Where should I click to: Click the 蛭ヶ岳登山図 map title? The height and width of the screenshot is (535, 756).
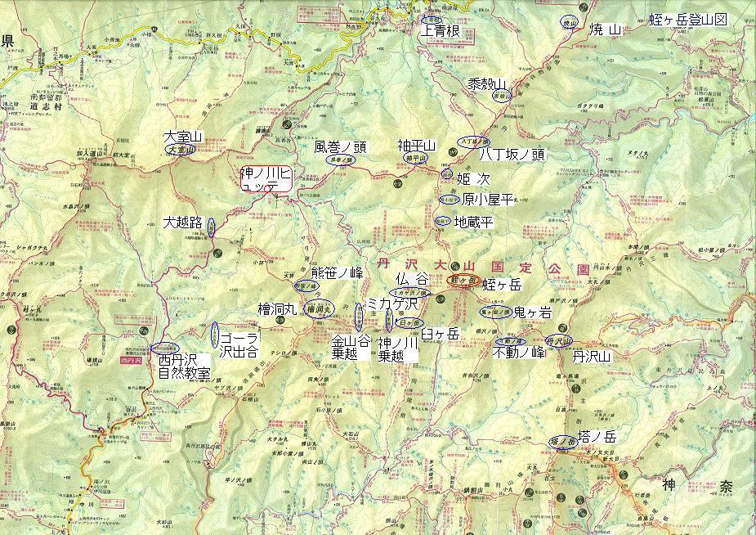[688, 20]
